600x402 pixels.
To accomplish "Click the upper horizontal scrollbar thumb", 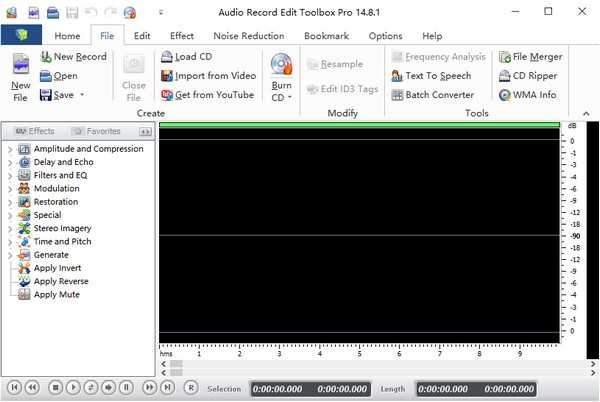I will coord(176,364).
